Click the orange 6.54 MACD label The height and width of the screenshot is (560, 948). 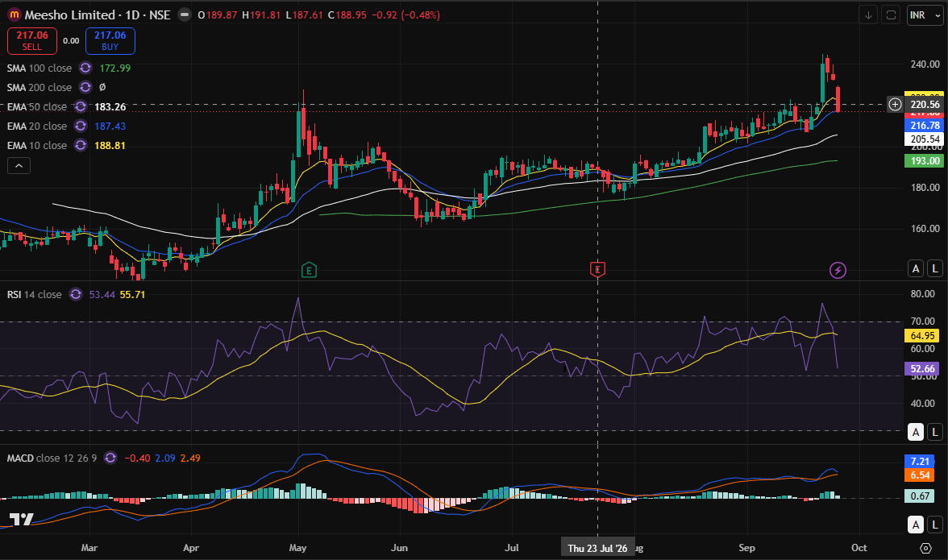(x=920, y=475)
